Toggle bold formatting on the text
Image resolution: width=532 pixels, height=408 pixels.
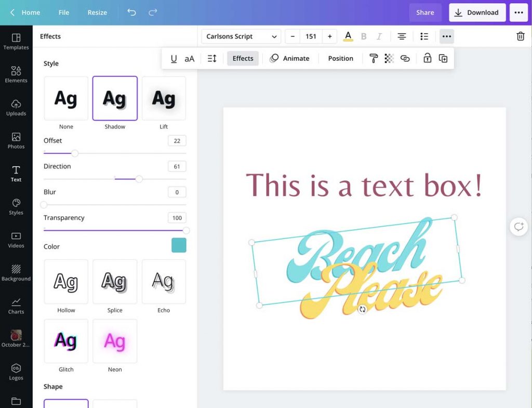[364, 36]
